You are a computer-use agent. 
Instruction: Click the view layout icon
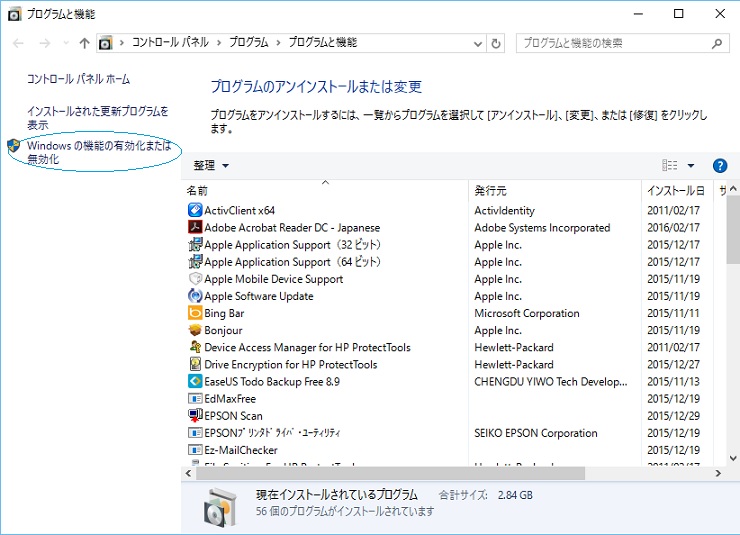(670, 165)
